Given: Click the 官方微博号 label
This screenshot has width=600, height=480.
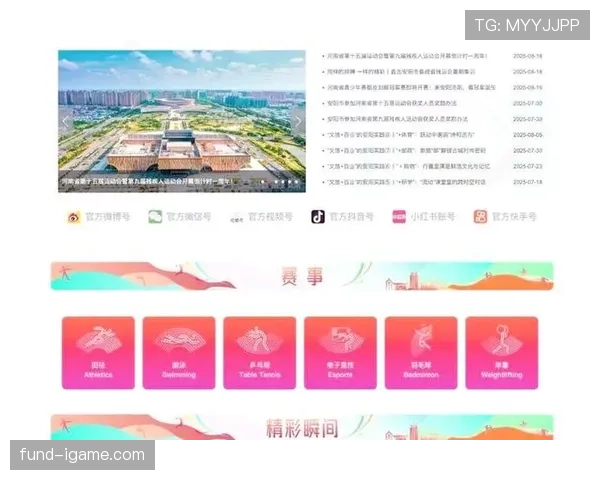Looking at the screenshot, I should point(108,217).
